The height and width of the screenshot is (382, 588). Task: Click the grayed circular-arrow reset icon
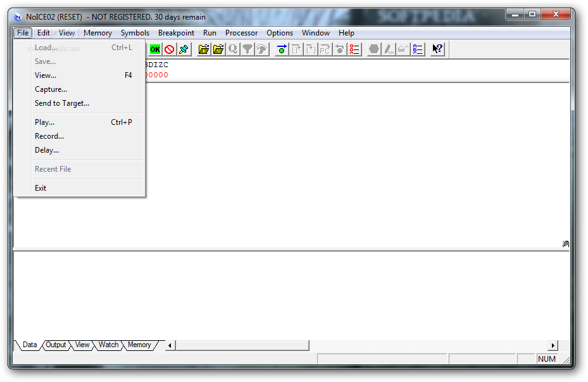click(340, 49)
